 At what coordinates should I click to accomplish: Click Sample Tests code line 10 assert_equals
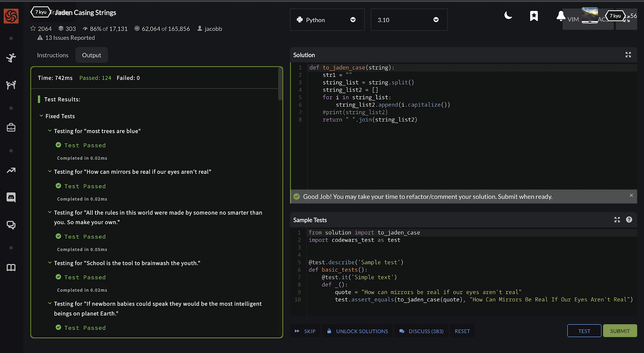(484, 299)
